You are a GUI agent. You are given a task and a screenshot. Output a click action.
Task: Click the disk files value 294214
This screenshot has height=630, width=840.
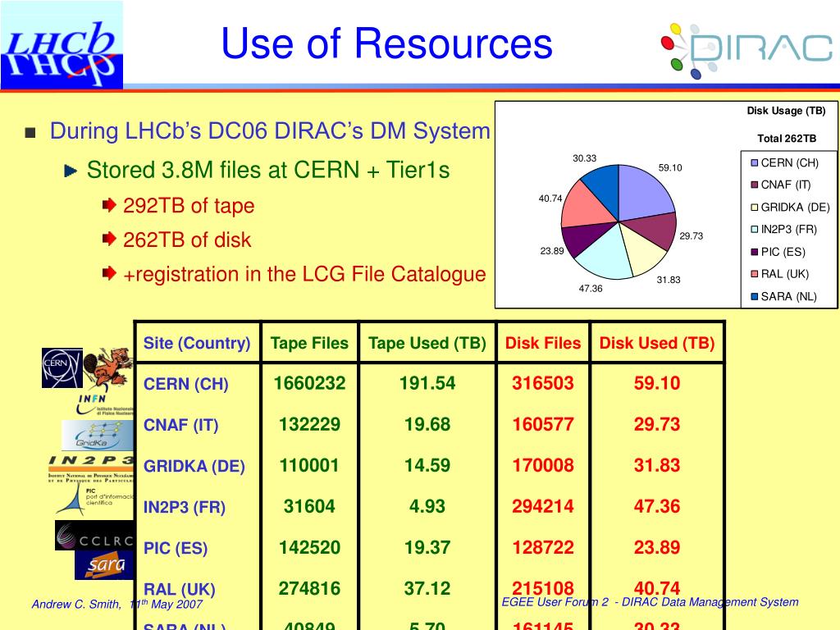(543, 506)
